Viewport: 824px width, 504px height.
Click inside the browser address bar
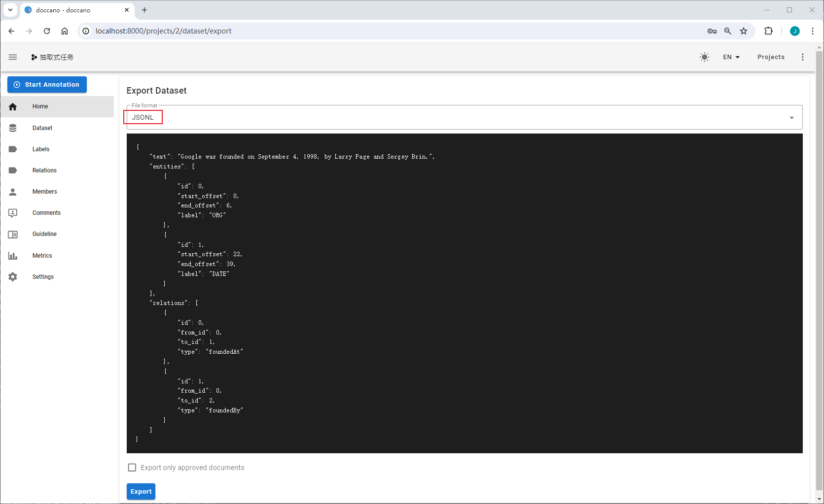point(163,31)
